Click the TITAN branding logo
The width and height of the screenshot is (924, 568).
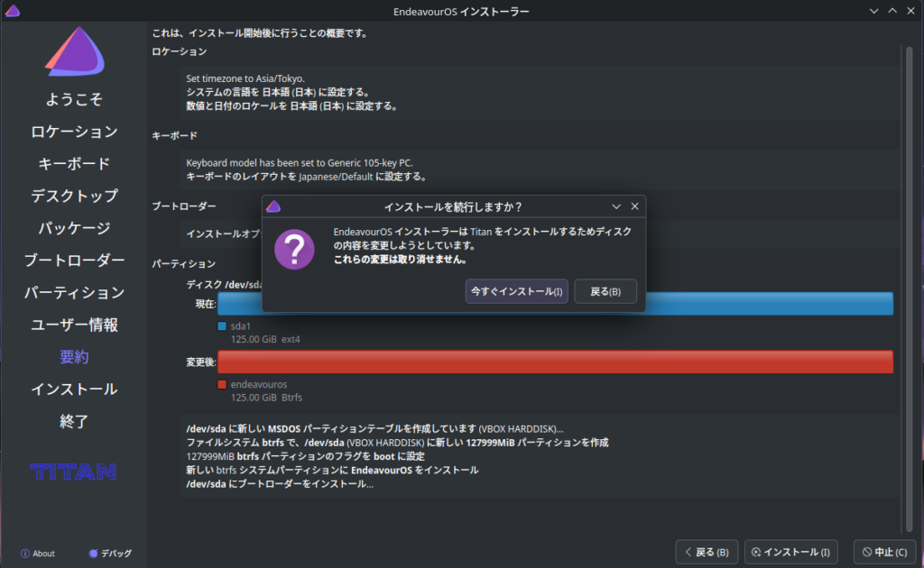(73, 471)
